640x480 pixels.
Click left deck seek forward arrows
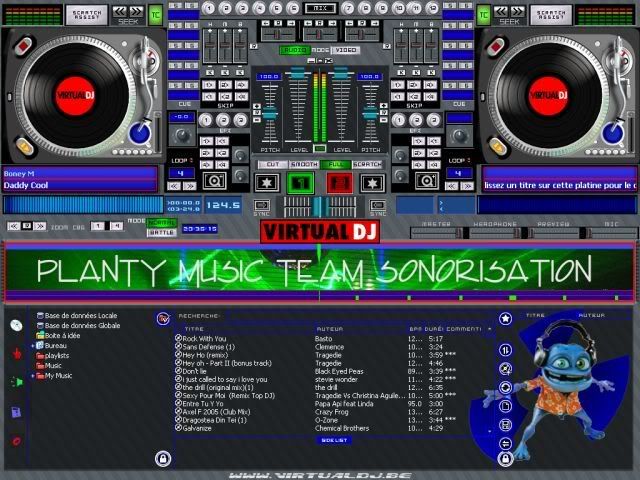click(137, 11)
